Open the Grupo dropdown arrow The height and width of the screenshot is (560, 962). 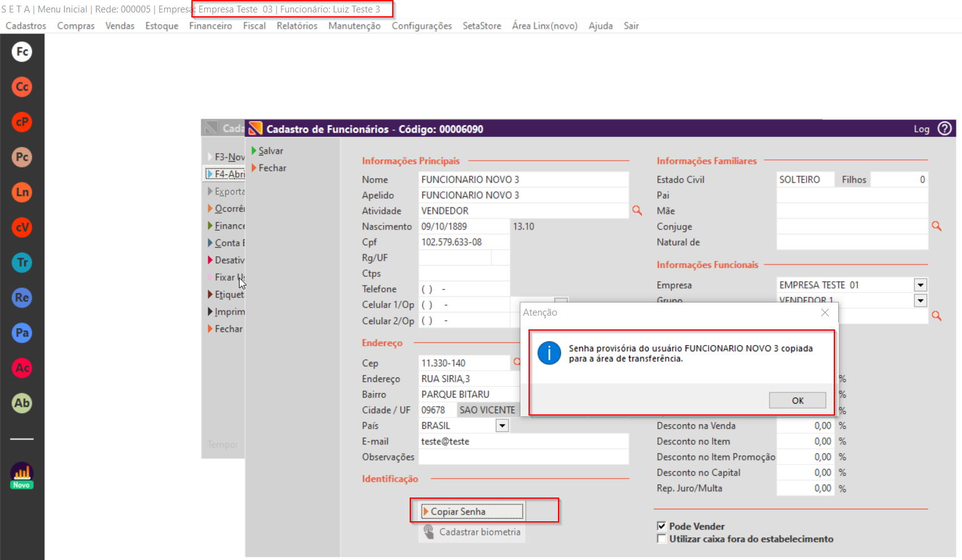(920, 301)
